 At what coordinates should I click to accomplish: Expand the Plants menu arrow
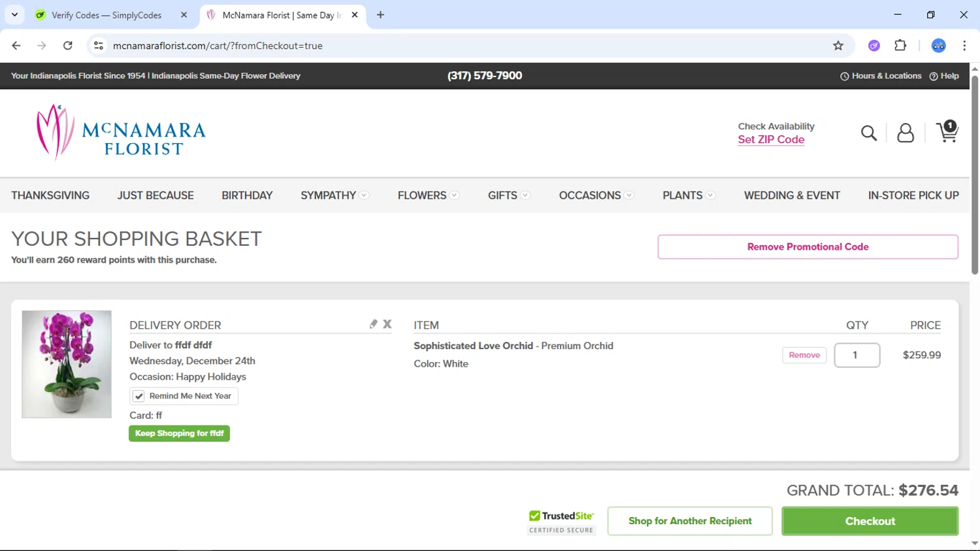[710, 195]
